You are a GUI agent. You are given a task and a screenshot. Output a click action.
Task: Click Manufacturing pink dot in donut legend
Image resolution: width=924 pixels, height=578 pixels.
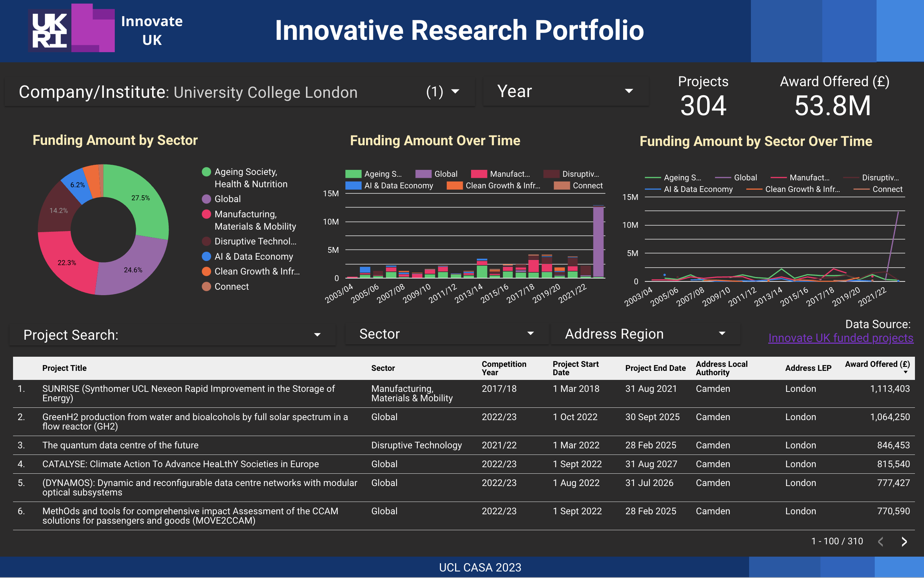(206, 214)
